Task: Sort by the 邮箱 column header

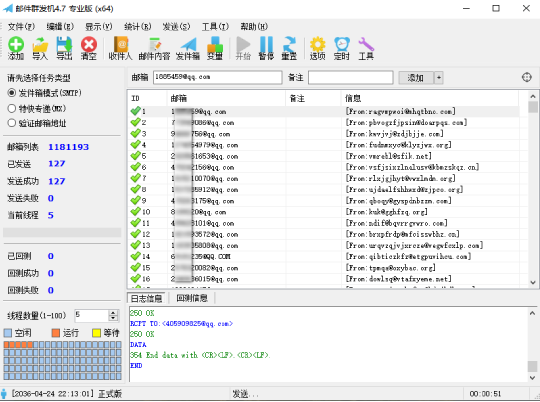Action: [x=226, y=99]
